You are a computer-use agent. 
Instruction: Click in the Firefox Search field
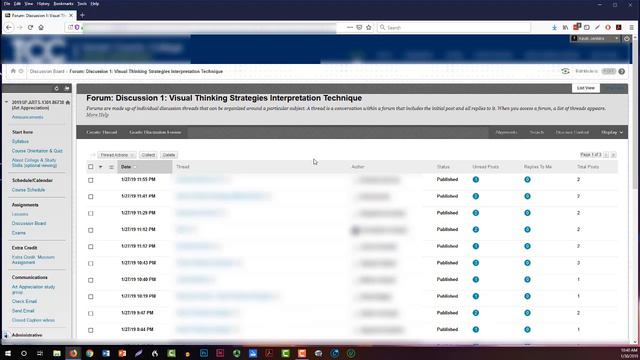(x=454, y=27)
